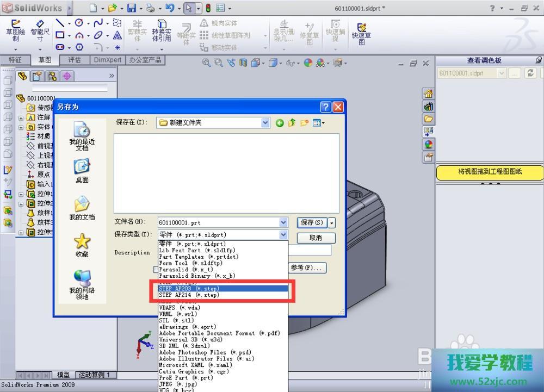Expand the 注解 (Annotations) tree node
Viewport: 544px width, 392px height.
pyautogui.click(x=21, y=117)
